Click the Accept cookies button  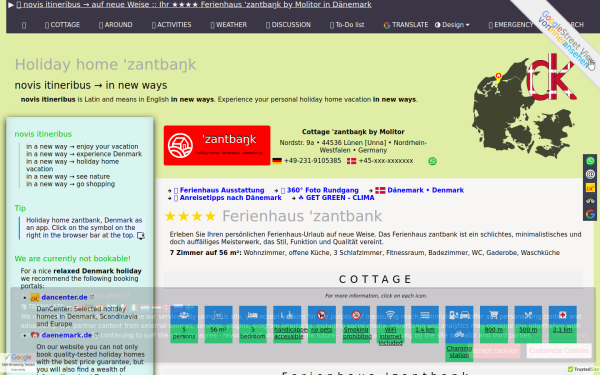[495, 351]
